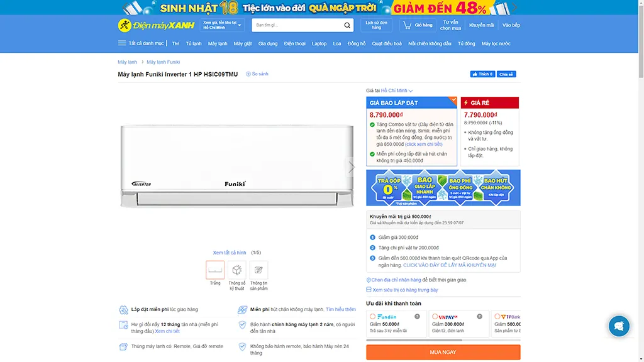The image size is (644, 362).
Task: Select the Fundiin payment radio option
Action: pos(373,317)
